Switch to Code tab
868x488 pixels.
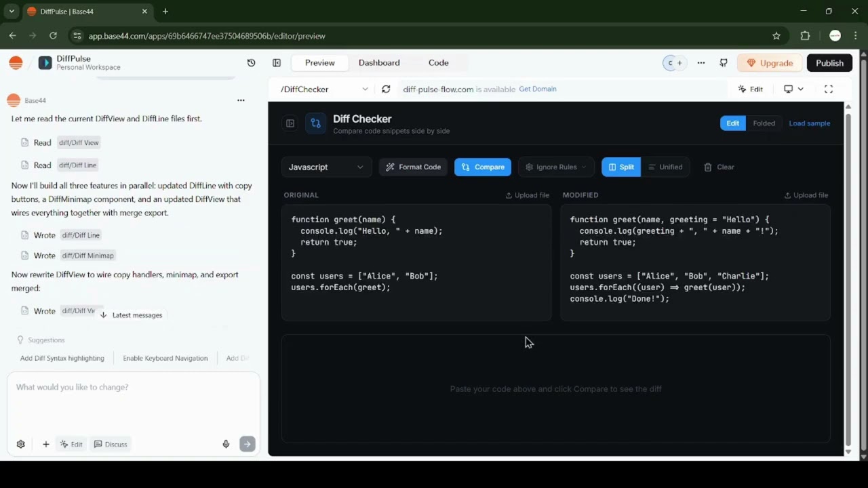pos(439,63)
